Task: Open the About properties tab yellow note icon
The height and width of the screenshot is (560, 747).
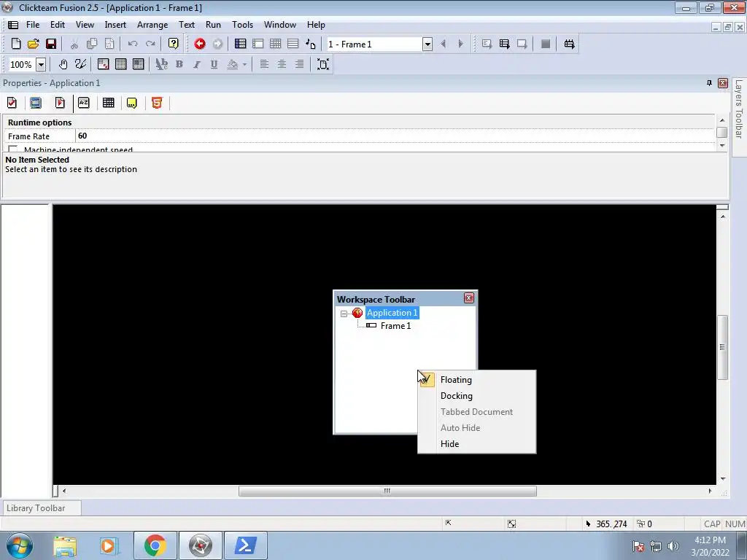Action: [132, 103]
